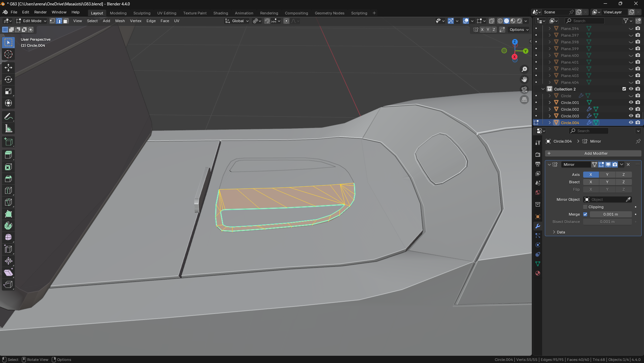Viewport: 644px width, 363px height.
Task: Click the properties editor Search field
Action: click(x=589, y=131)
